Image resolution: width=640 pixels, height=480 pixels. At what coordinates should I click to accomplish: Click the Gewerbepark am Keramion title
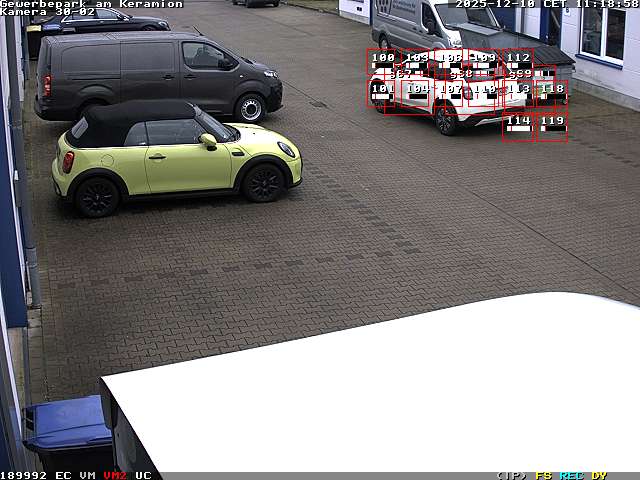click(92, 4)
